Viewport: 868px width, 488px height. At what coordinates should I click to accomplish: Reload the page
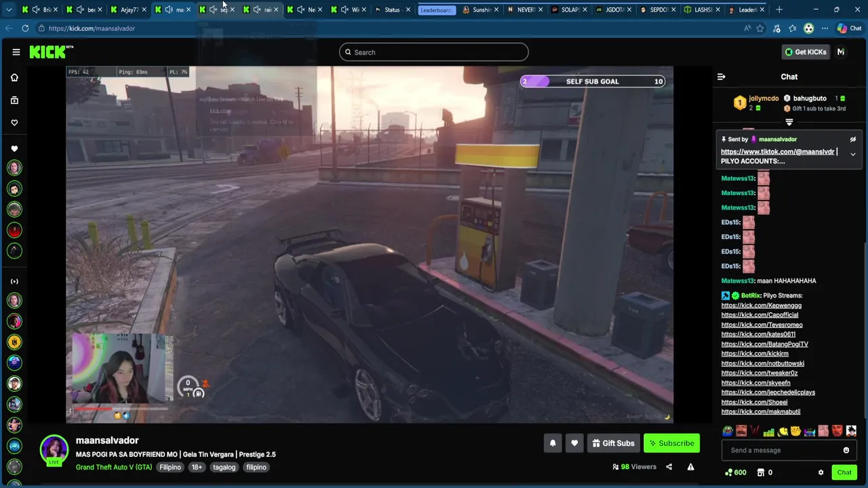[x=25, y=28]
